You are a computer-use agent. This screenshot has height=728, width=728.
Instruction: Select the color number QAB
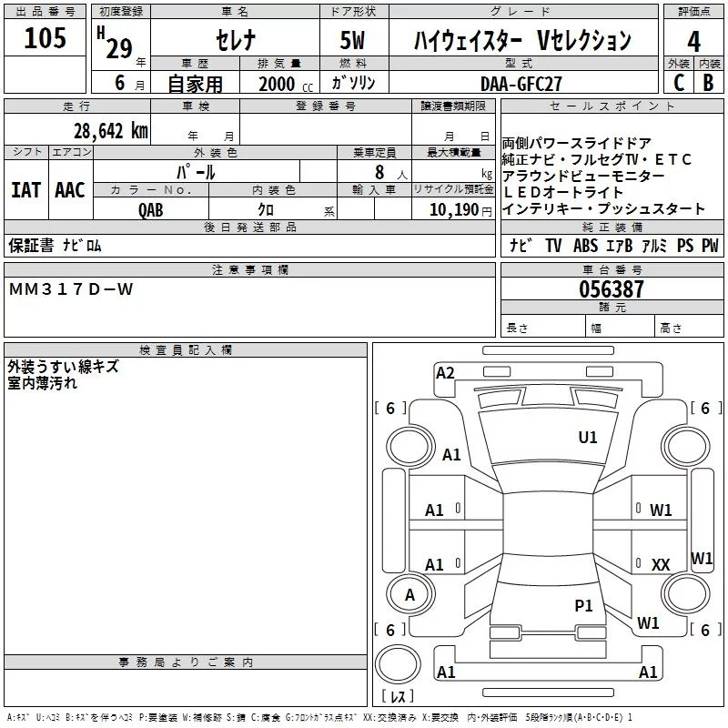[150, 210]
